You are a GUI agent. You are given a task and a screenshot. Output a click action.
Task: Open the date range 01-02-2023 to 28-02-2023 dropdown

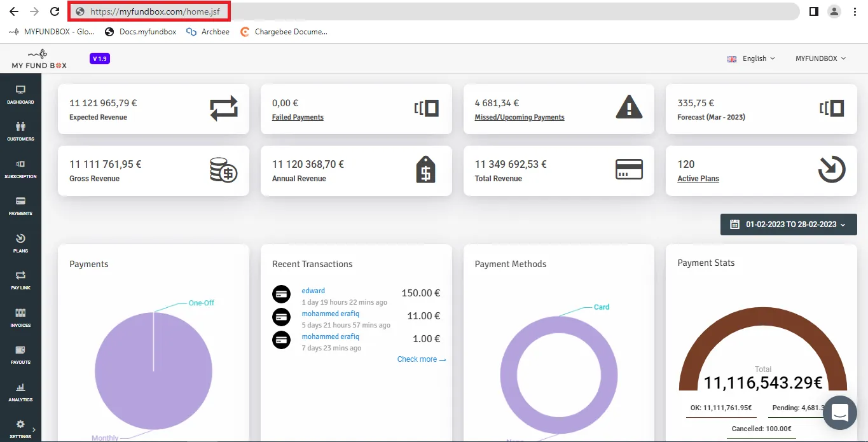tap(789, 224)
